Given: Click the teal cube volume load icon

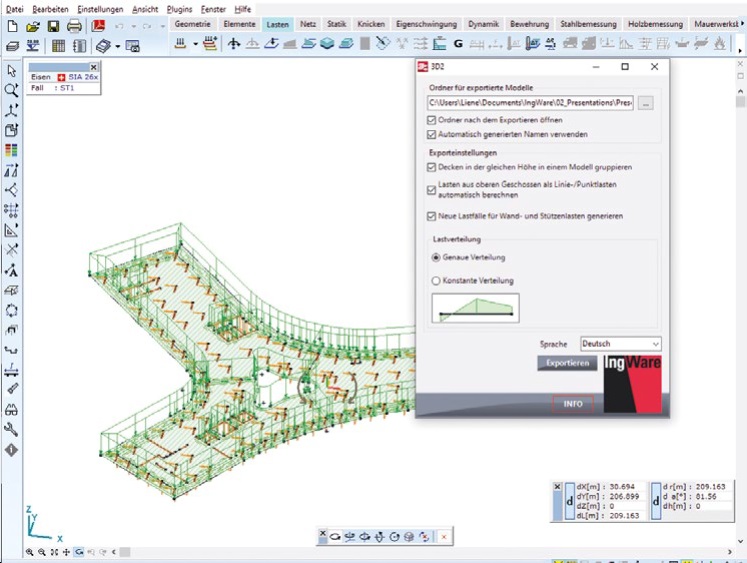Looking at the screenshot, I should tap(327, 44).
